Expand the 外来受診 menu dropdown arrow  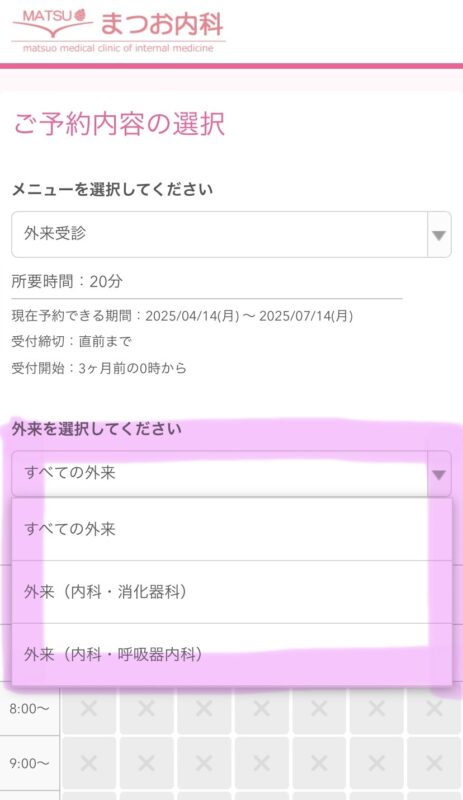coord(439,235)
